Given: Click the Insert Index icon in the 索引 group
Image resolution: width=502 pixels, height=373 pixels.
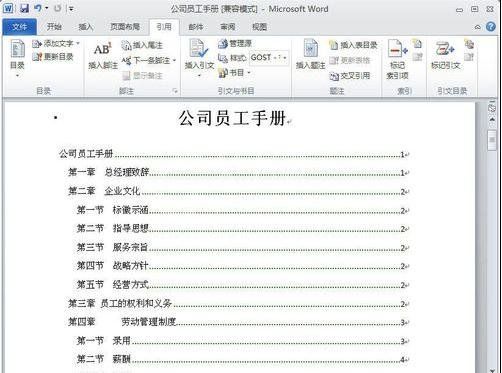Looking at the screenshot, I should pyautogui.click(x=417, y=44).
